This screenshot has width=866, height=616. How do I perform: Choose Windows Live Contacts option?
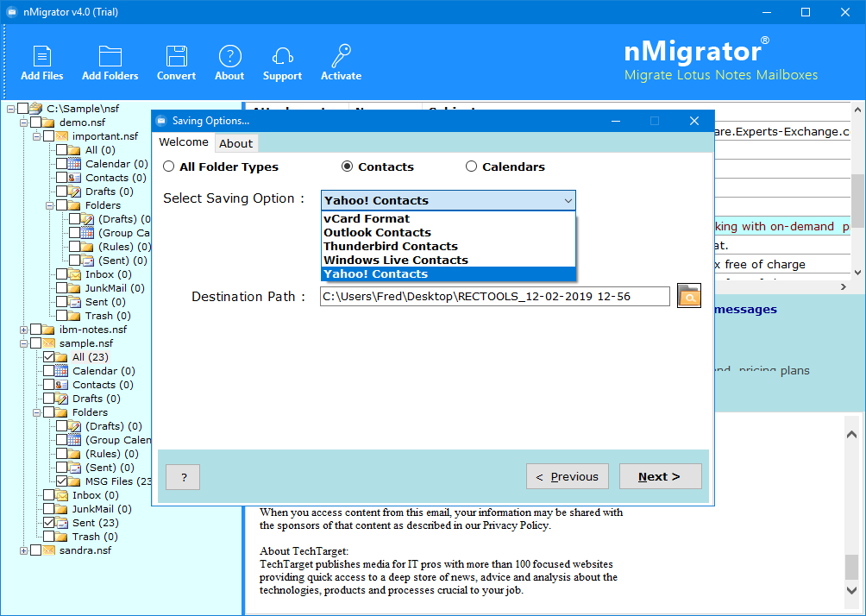449,261
